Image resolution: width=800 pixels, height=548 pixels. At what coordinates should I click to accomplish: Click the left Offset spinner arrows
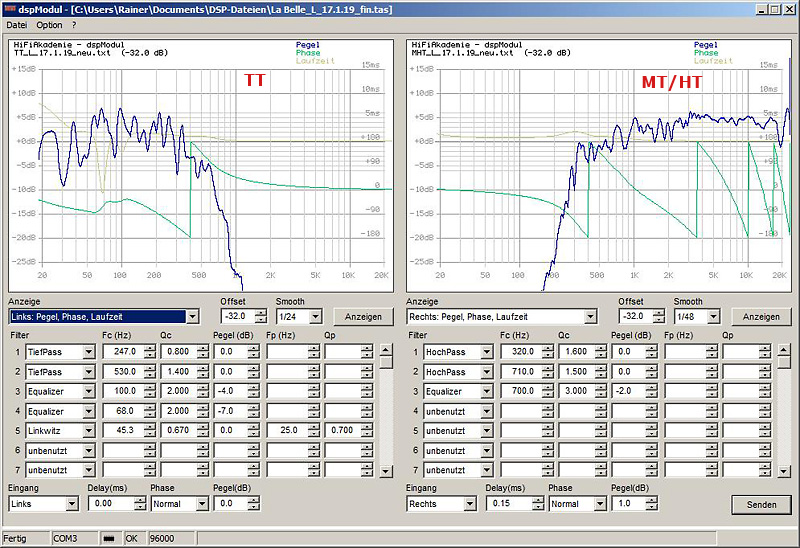259,317
